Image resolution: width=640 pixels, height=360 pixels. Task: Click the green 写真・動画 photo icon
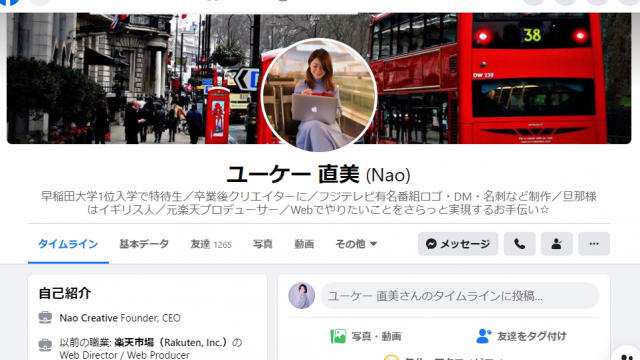click(338, 336)
